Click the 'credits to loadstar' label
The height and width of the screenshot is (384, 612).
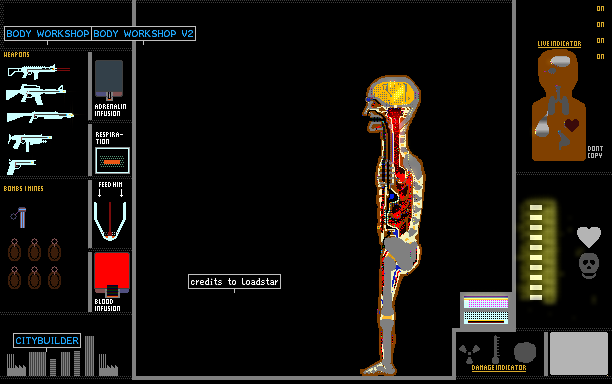click(234, 281)
